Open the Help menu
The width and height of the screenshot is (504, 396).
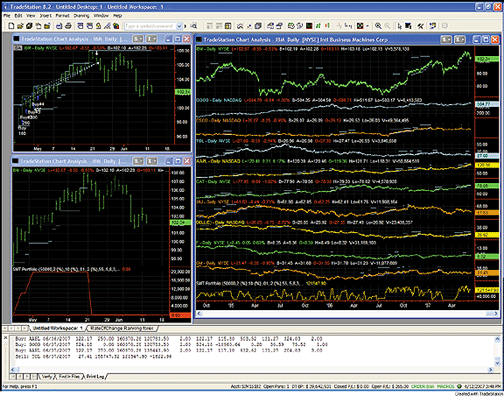point(117,16)
